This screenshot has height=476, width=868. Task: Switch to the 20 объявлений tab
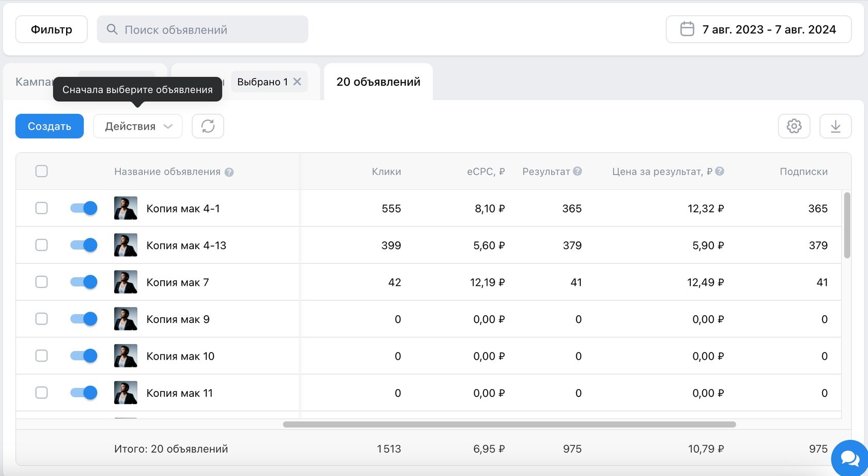click(378, 82)
